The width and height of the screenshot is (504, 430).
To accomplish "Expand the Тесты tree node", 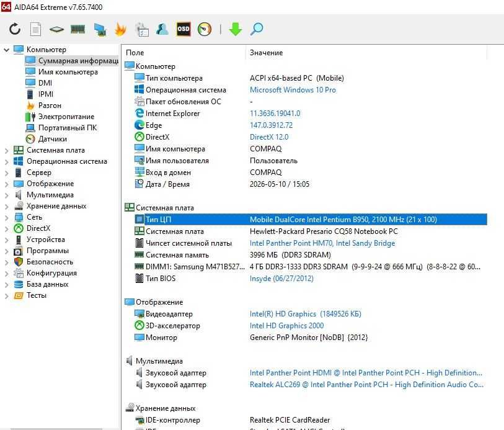I will pyautogui.click(x=6, y=295).
